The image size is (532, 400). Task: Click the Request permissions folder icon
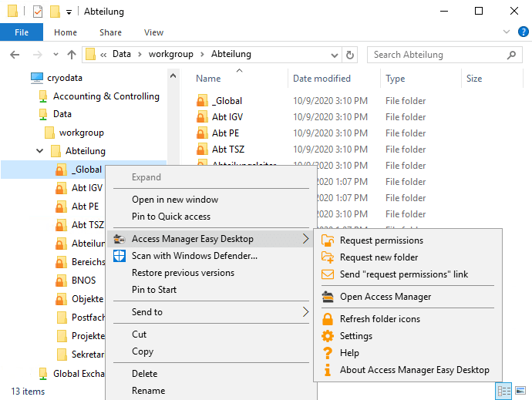coord(328,240)
